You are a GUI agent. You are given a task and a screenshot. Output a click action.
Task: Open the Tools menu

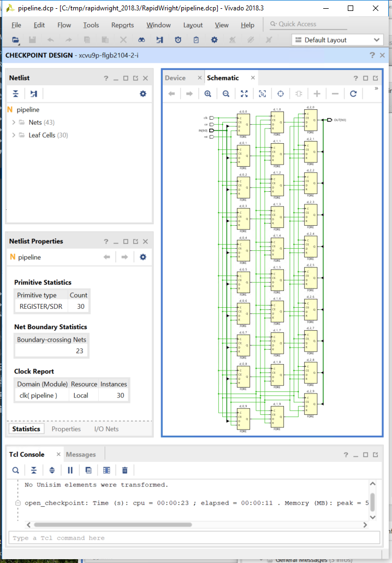(x=91, y=25)
